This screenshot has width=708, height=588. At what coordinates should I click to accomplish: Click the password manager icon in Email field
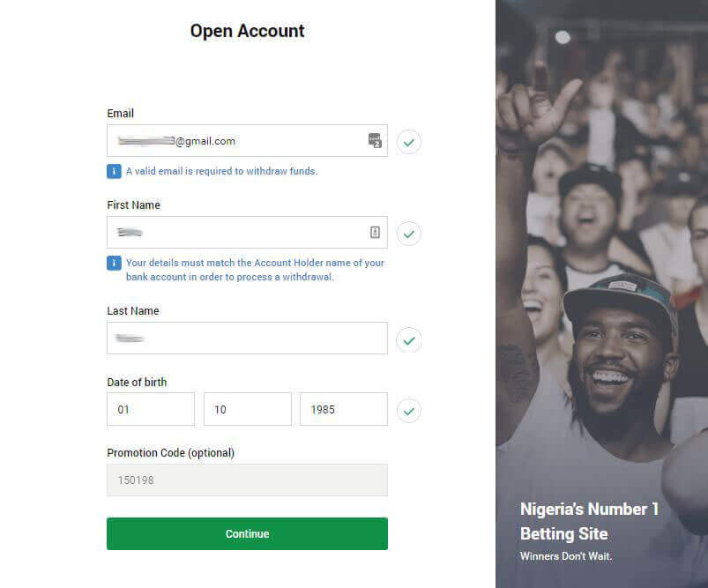click(x=375, y=141)
